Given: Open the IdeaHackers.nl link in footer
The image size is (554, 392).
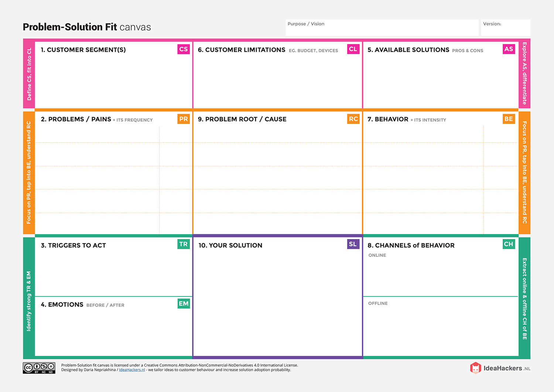Looking at the screenshot, I should pos(132,370).
